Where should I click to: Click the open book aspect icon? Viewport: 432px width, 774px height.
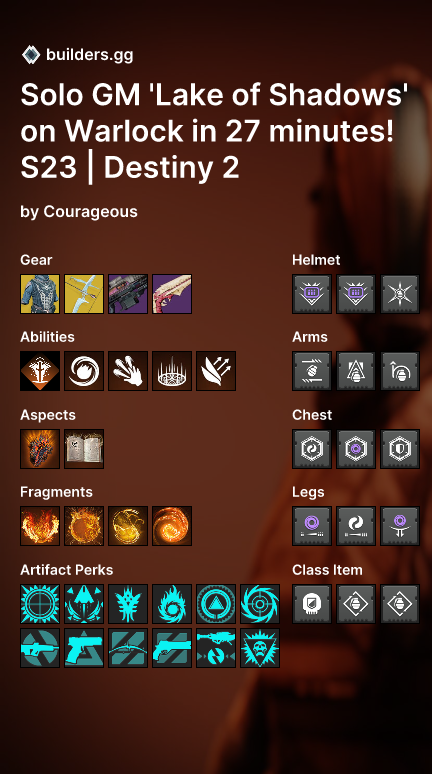point(84,449)
